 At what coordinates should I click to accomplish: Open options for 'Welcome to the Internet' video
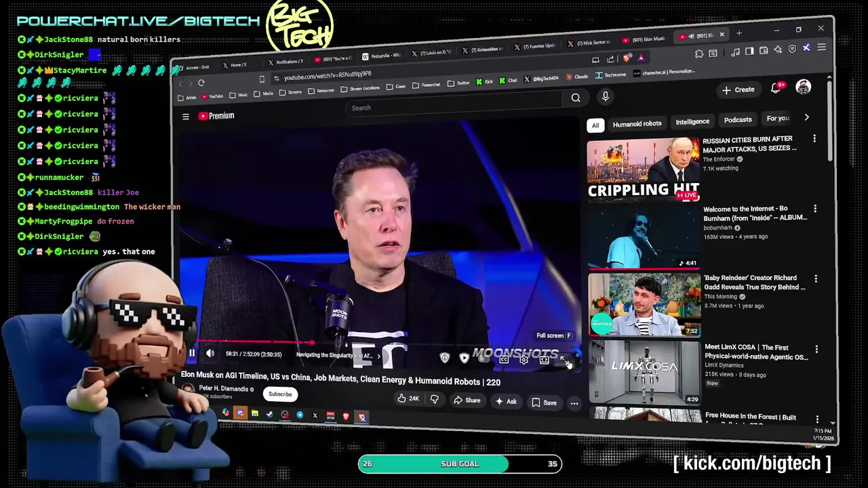click(x=815, y=209)
